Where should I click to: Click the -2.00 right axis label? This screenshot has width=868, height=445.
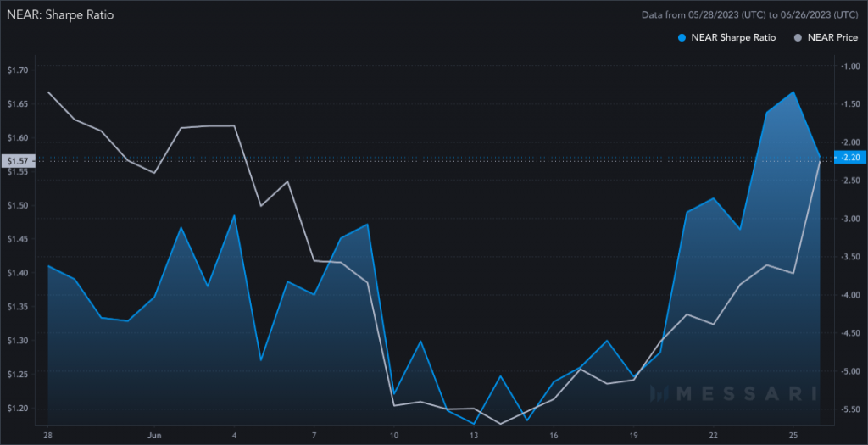pos(849,142)
